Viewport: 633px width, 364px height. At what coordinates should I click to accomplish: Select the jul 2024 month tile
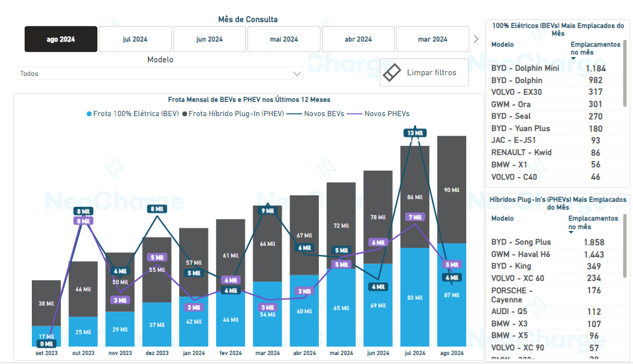coord(135,39)
